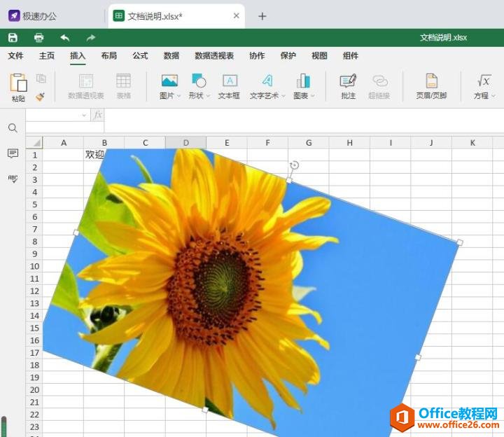Click the fx function icon

[98, 115]
